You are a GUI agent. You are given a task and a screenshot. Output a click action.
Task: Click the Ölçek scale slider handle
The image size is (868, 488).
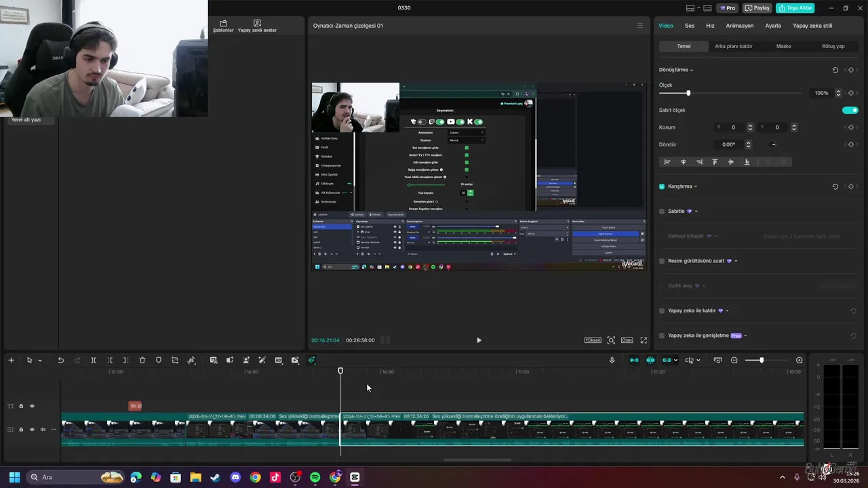click(x=688, y=93)
